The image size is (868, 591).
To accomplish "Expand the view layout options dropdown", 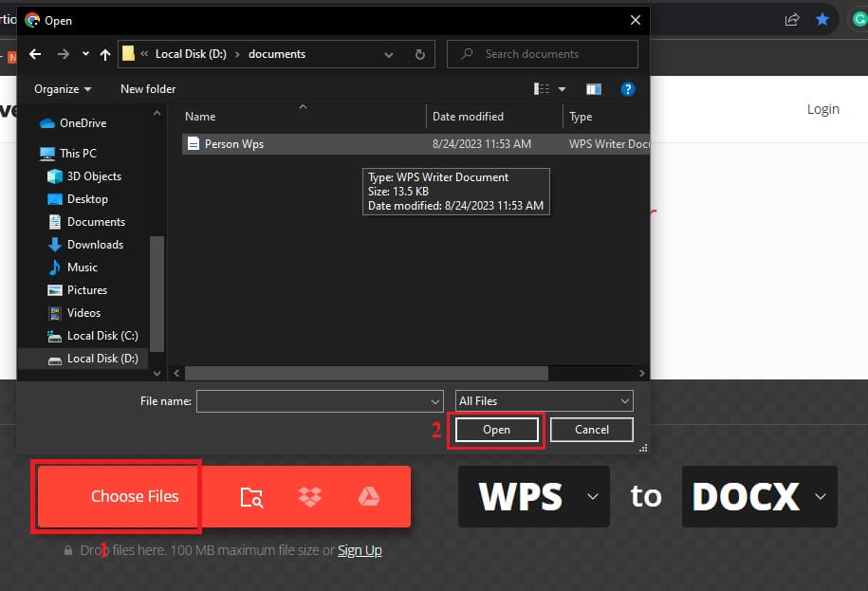I will [562, 88].
